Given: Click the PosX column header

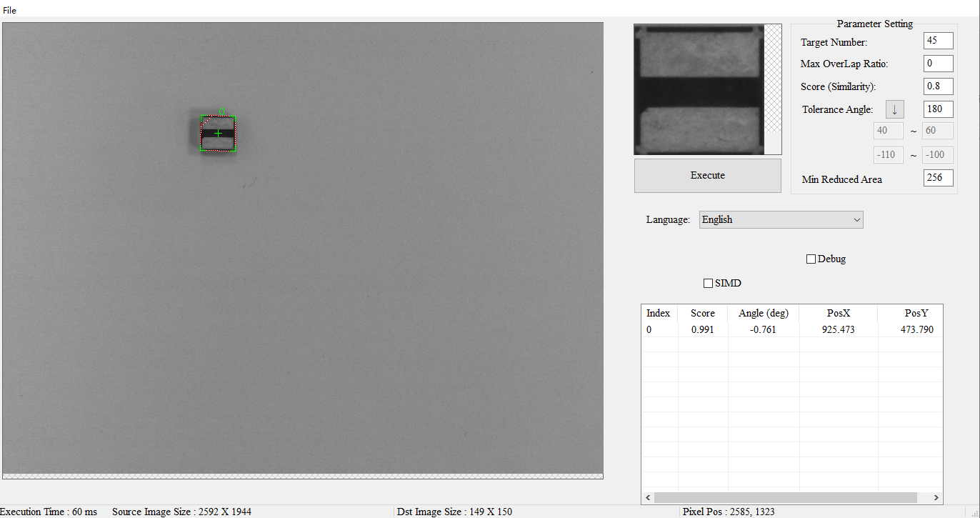Looking at the screenshot, I should coord(839,313).
